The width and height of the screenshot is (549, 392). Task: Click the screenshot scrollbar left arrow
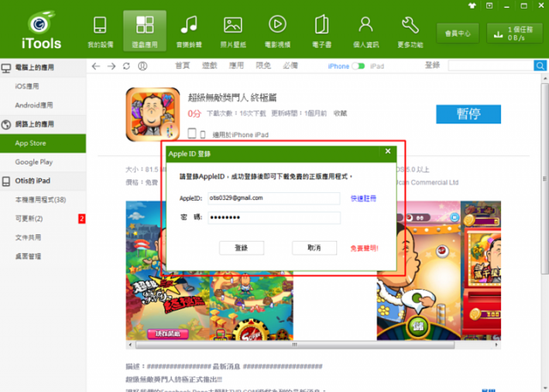pyautogui.click(x=130, y=345)
